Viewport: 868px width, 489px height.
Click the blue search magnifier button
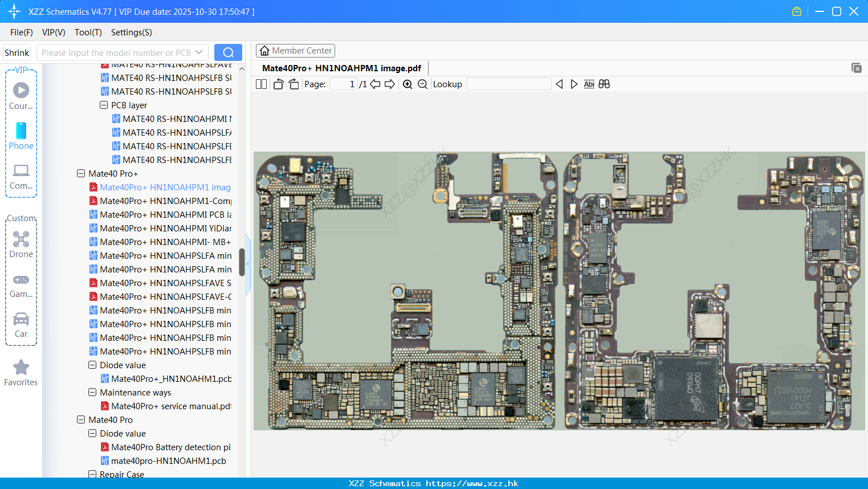click(228, 52)
